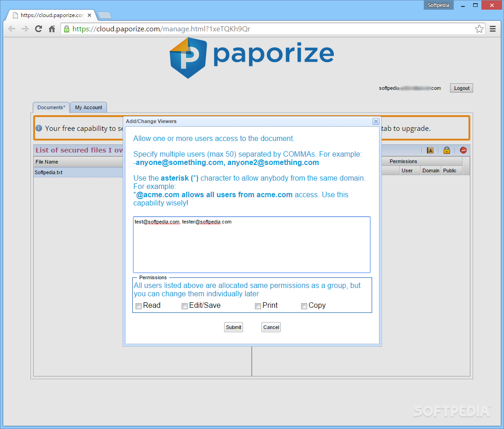This screenshot has width=504, height=429.
Task: Click inside the viewers email text area
Action: click(252, 245)
